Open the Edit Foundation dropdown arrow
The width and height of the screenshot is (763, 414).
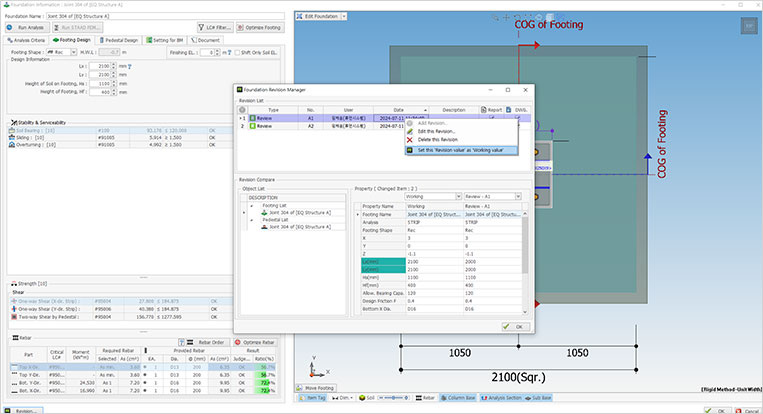[344, 17]
